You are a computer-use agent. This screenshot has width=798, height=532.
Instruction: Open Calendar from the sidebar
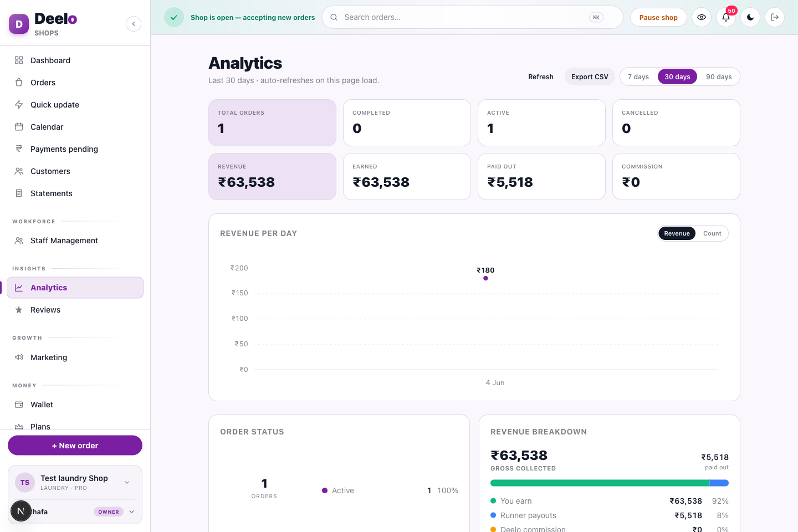pos(75,127)
